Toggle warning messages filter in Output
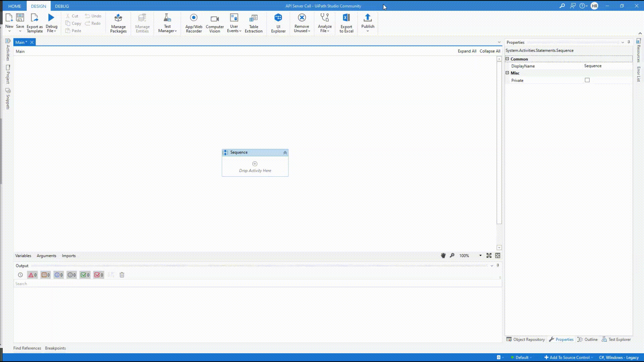Screen dimensions: 644x362 coord(46,275)
